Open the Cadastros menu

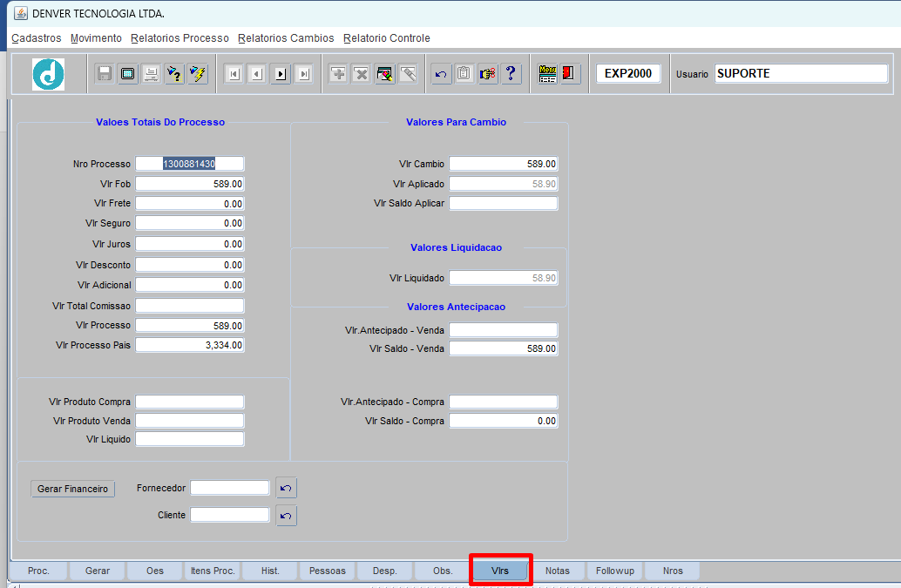pyautogui.click(x=37, y=38)
